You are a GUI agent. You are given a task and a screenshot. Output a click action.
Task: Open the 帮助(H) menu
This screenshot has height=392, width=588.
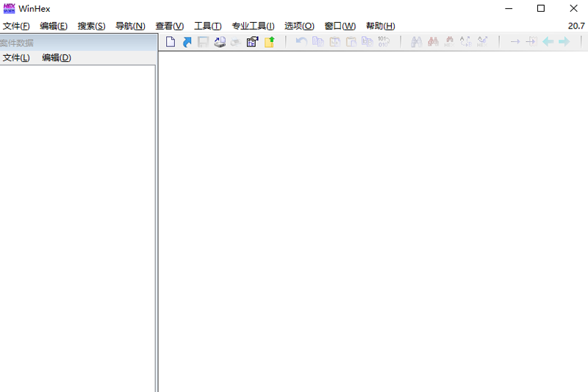381,26
